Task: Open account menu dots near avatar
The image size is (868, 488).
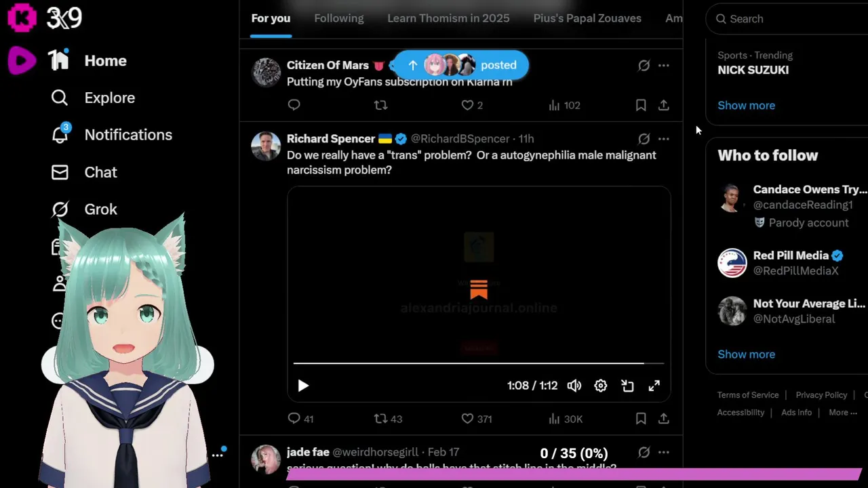Action: click(x=217, y=455)
